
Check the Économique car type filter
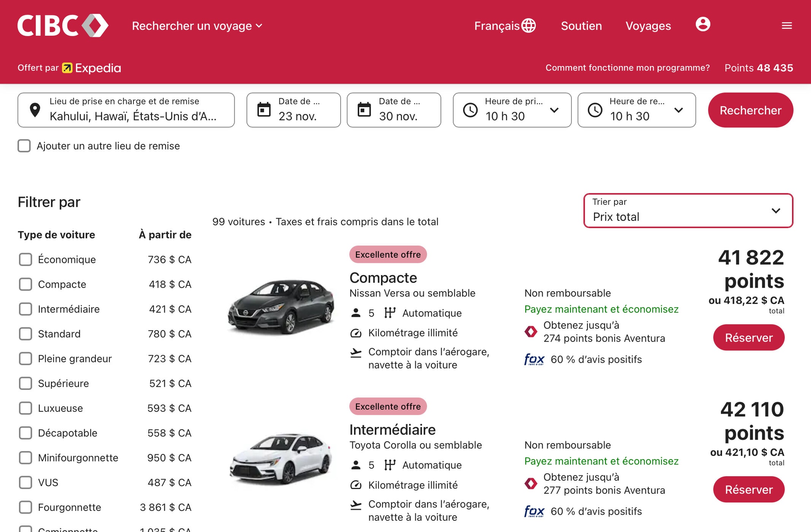click(25, 260)
